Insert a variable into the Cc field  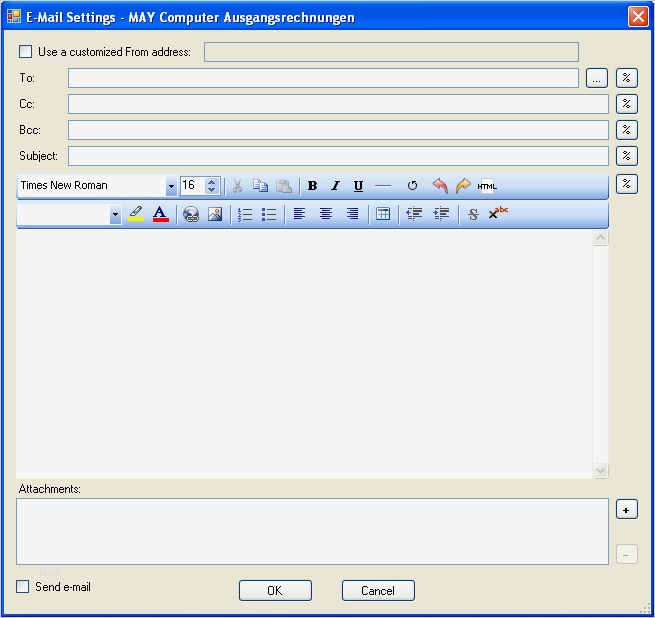click(x=627, y=104)
